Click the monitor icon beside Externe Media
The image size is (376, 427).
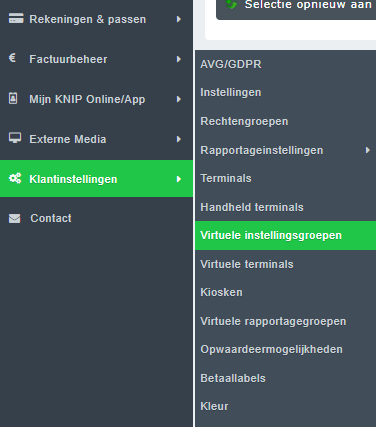coord(15,138)
